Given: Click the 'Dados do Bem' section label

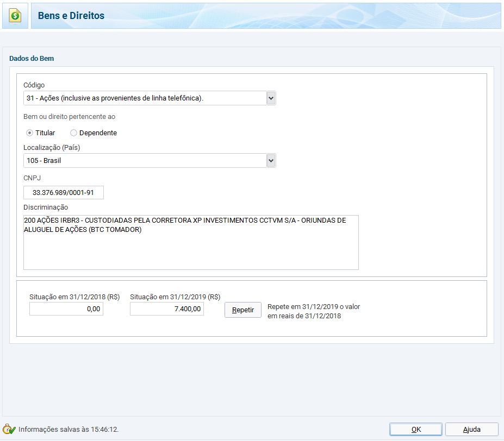Looking at the screenshot, I should coord(32,59).
